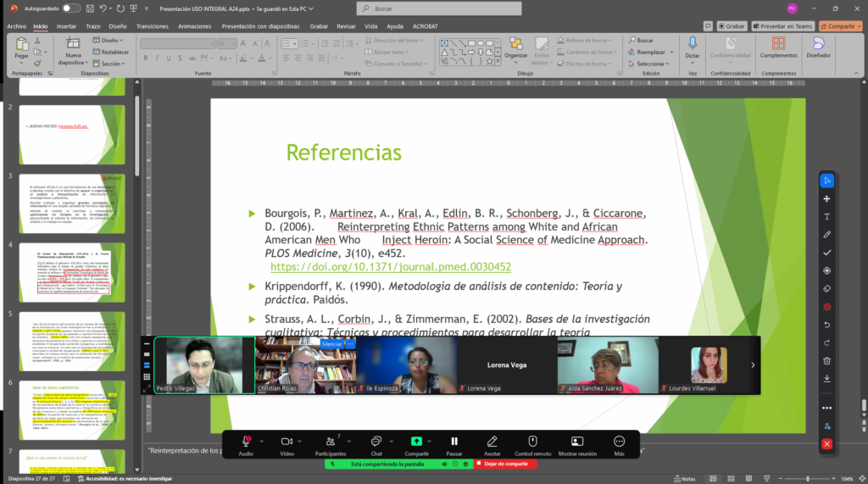Switch to the ACROBAT tab
868x484 pixels.
[426, 26]
